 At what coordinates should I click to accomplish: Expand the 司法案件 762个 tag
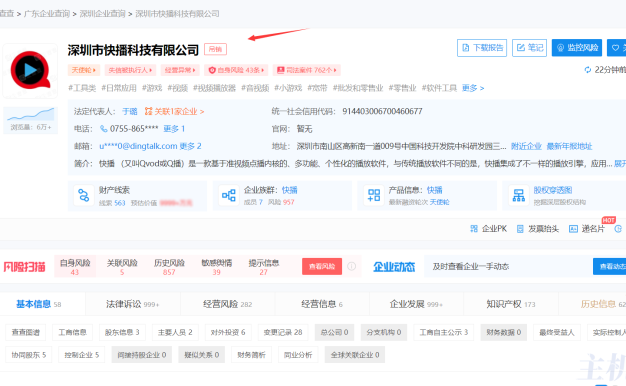click(307, 70)
